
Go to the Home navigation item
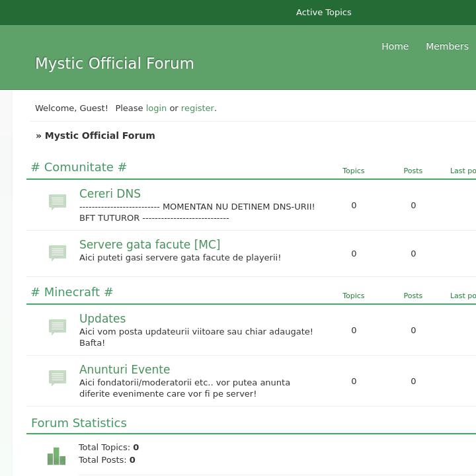tap(395, 46)
